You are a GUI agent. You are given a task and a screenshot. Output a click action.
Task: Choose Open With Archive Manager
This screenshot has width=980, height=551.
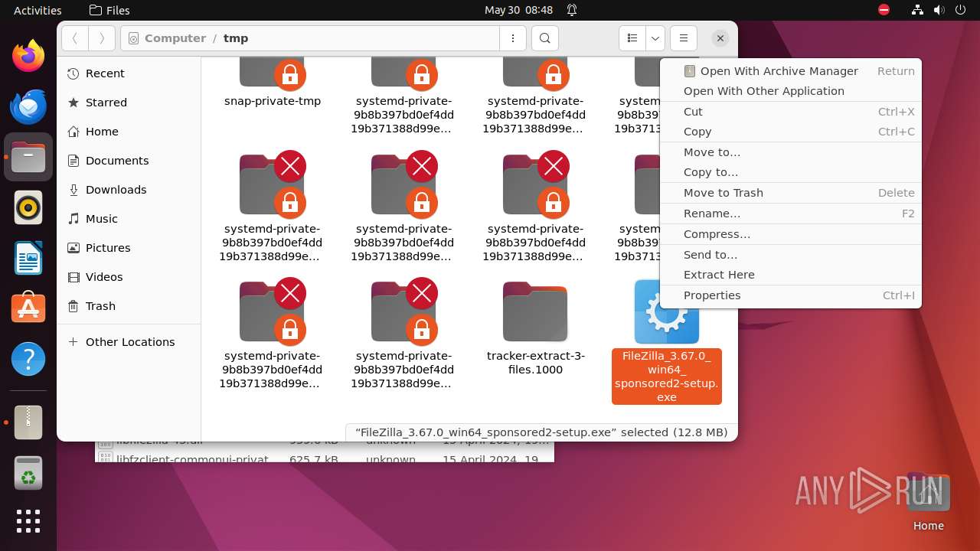coord(791,71)
